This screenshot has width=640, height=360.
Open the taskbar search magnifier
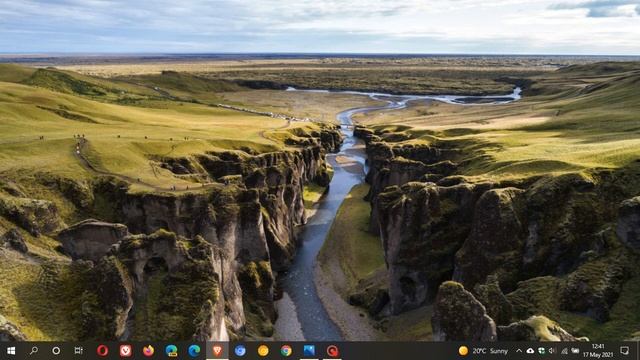click(34, 351)
